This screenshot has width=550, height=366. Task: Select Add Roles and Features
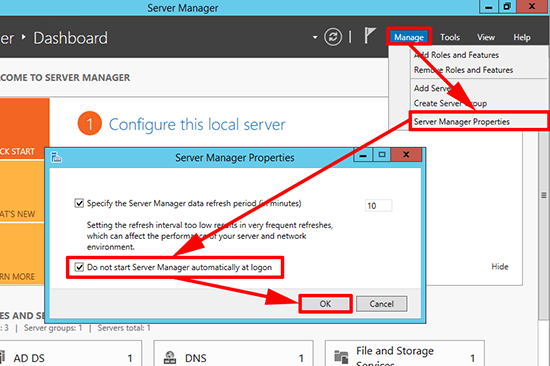tap(456, 55)
